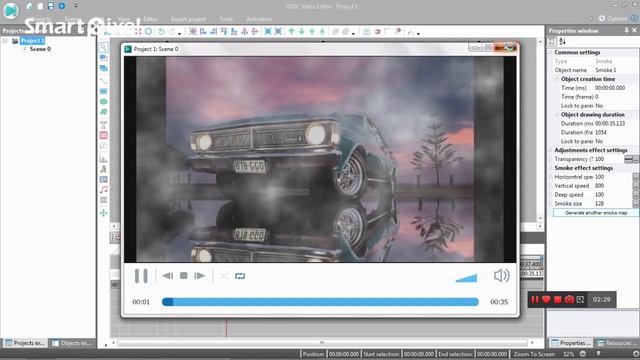Collapse the Adjustments effect settings section
The height and width of the screenshot is (360, 640).
551,150
